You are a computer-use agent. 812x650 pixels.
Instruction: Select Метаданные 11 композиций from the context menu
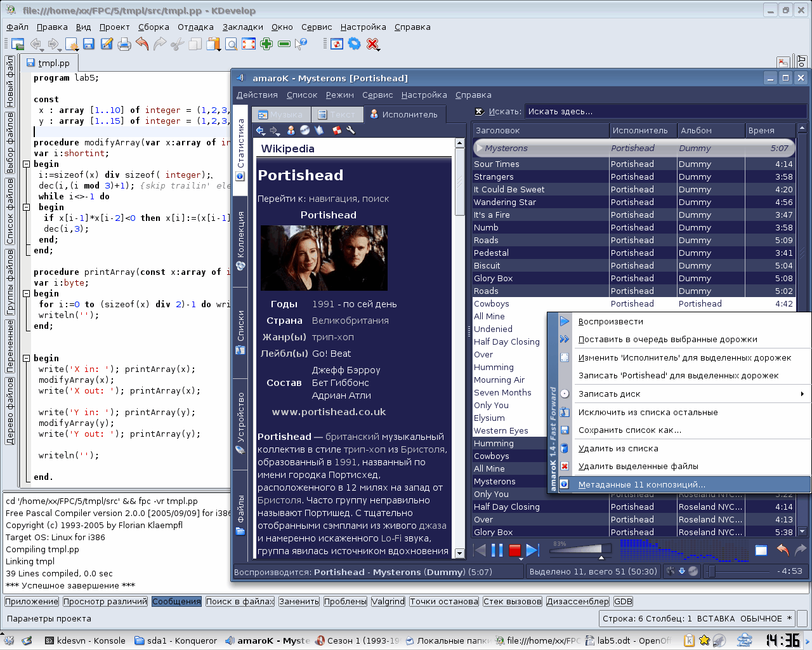coord(641,484)
